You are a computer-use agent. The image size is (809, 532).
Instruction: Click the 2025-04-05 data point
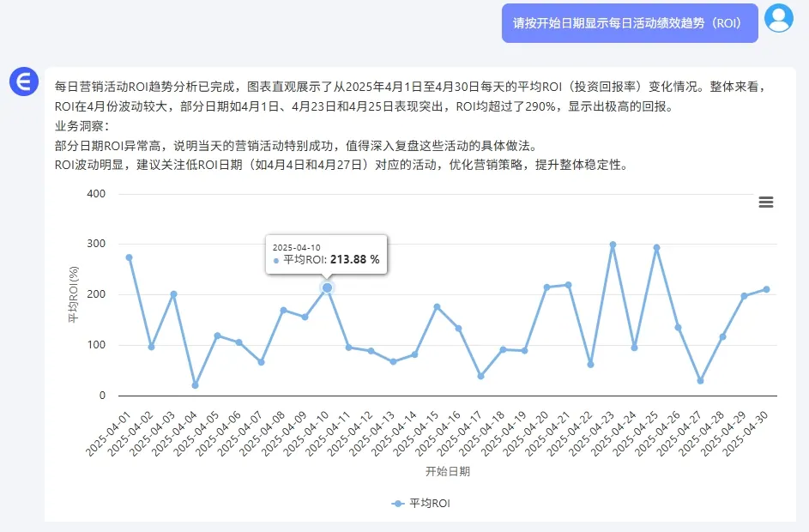point(217,336)
